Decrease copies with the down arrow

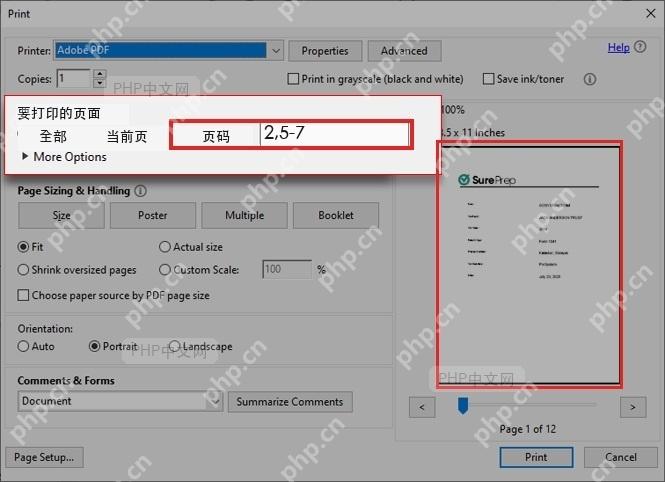click(100, 83)
